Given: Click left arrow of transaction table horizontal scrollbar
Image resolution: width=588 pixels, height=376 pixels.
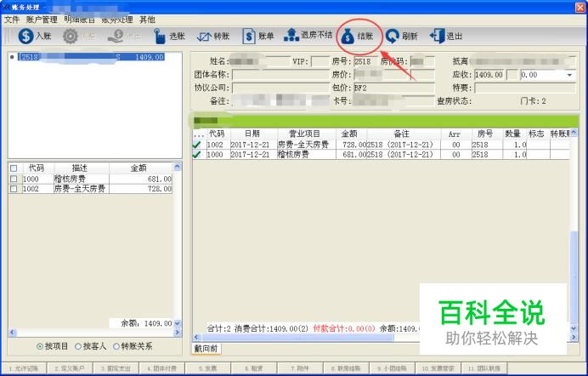Looking at the screenshot, I should 196,337.
